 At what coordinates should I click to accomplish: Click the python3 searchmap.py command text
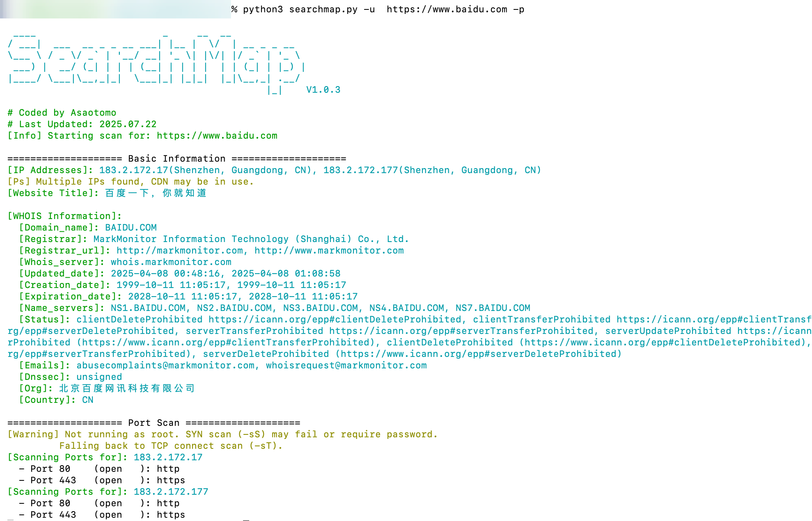(300, 9)
